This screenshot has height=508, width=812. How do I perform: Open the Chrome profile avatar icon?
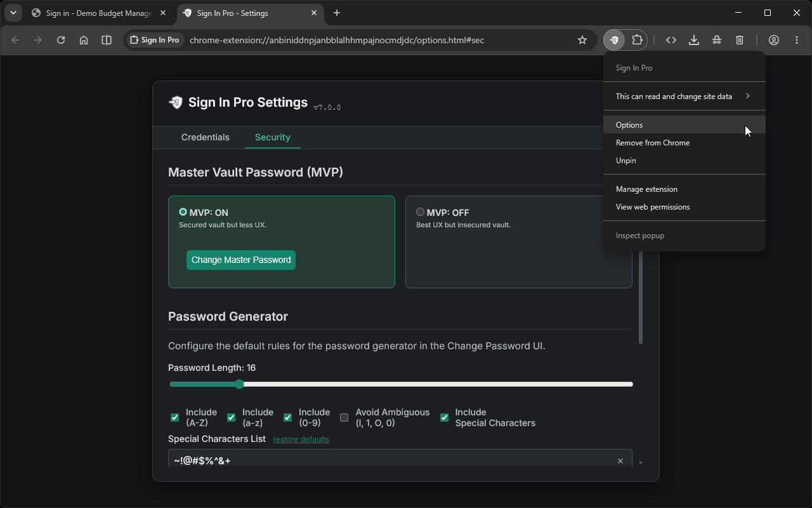coord(774,40)
